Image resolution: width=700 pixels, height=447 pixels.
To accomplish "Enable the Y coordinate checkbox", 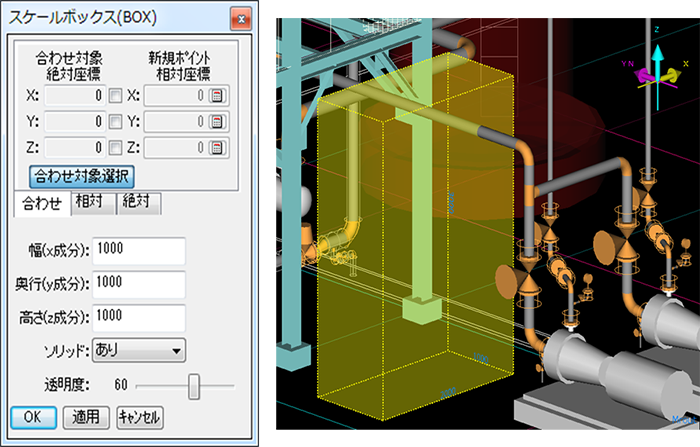I will [x=116, y=121].
